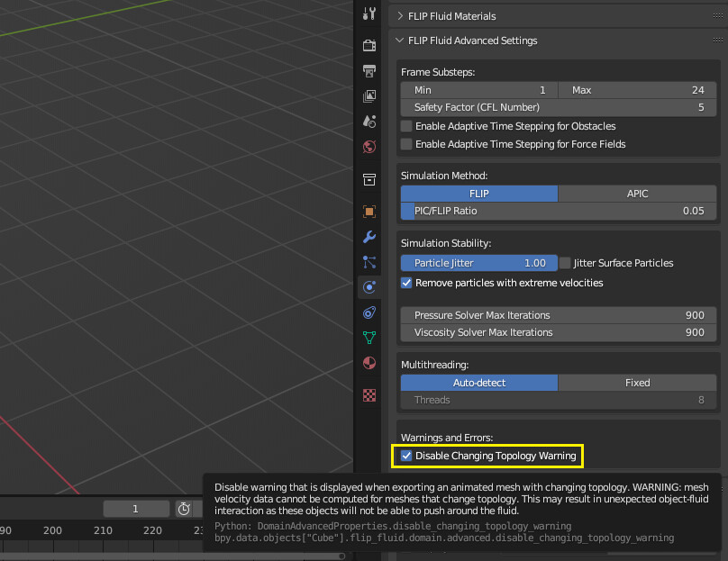Image resolution: width=728 pixels, height=561 pixels.
Task: Click the current frame field showing 1
Action: click(x=136, y=509)
